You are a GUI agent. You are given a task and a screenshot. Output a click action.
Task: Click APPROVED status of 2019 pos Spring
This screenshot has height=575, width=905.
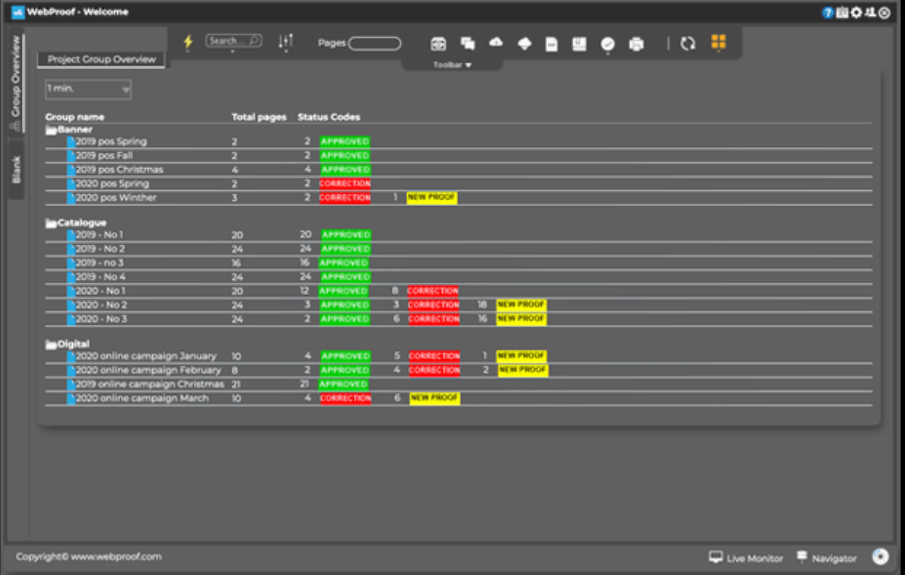click(x=345, y=141)
